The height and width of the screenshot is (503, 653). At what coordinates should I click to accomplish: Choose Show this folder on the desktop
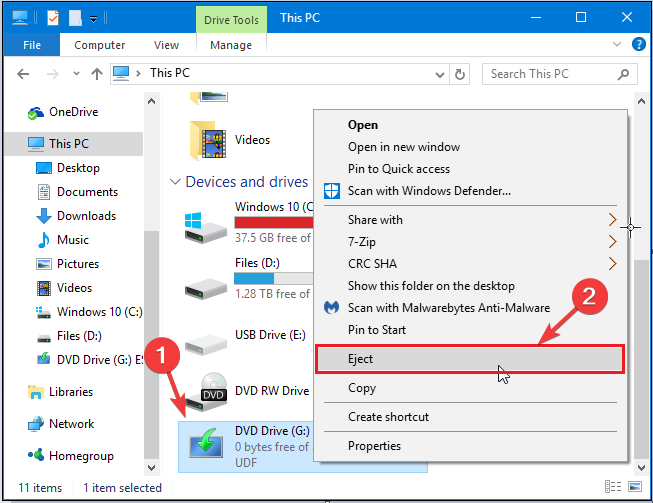click(470, 286)
